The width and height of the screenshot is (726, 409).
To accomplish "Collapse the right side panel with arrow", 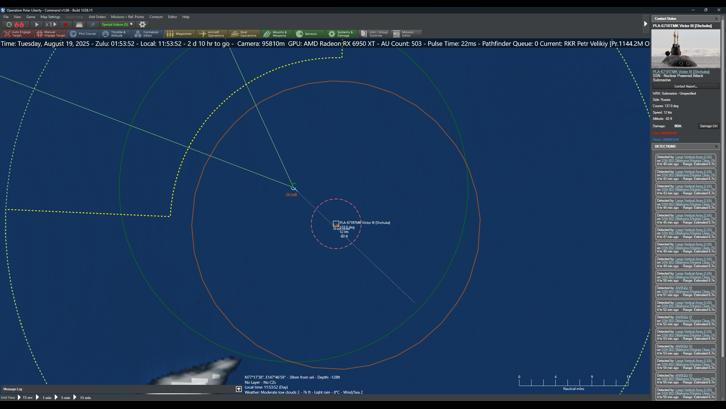I will click(x=645, y=24).
